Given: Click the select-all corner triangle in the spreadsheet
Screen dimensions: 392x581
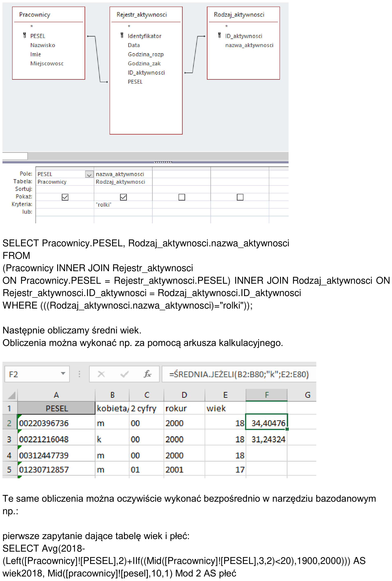Looking at the screenshot, I should (11, 395).
